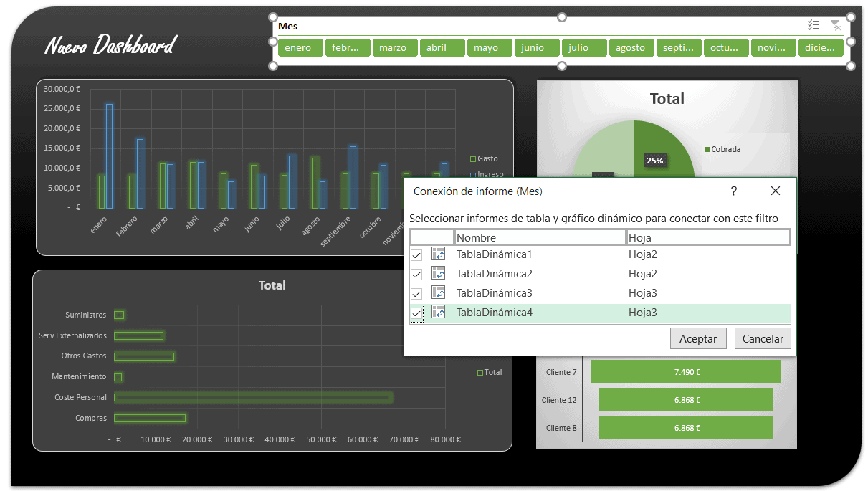Click the pivot table icon beside TablaDinámica1
Image resolution: width=868 pixels, height=491 pixels.
pyautogui.click(x=439, y=254)
